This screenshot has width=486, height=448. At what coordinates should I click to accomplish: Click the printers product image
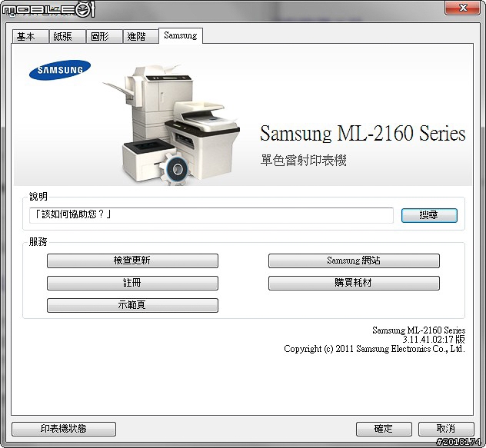click(x=171, y=124)
